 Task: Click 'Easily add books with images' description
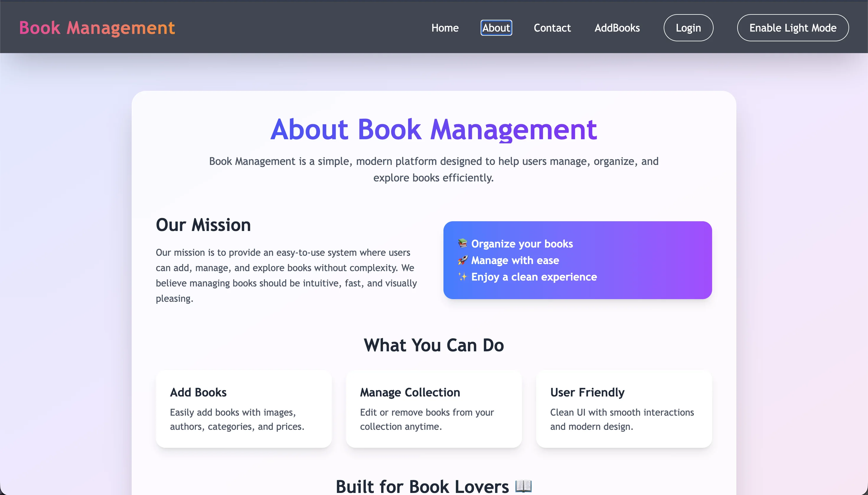point(237,419)
